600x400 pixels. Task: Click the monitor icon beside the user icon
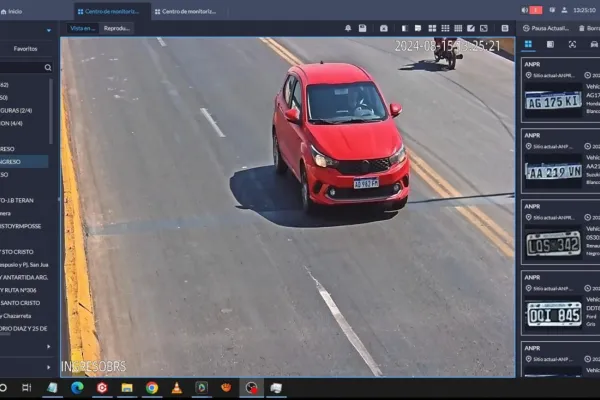pyautogui.click(x=552, y=10)
